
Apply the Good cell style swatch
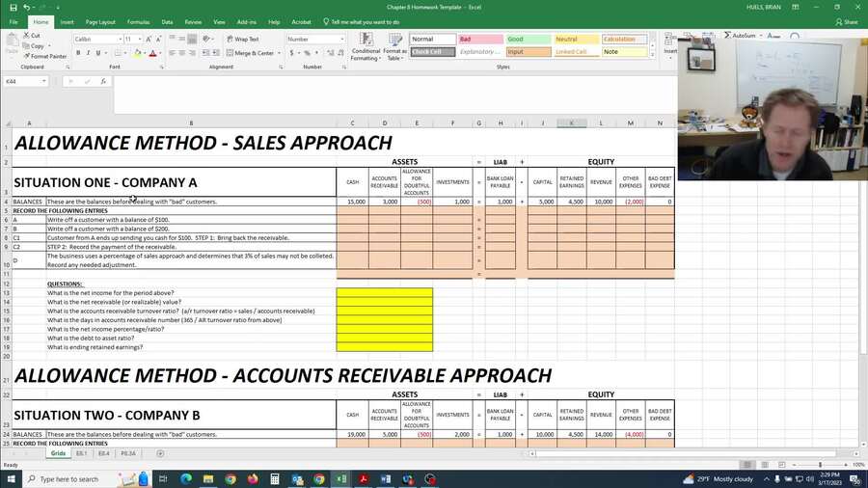click(x=528, y=40)
